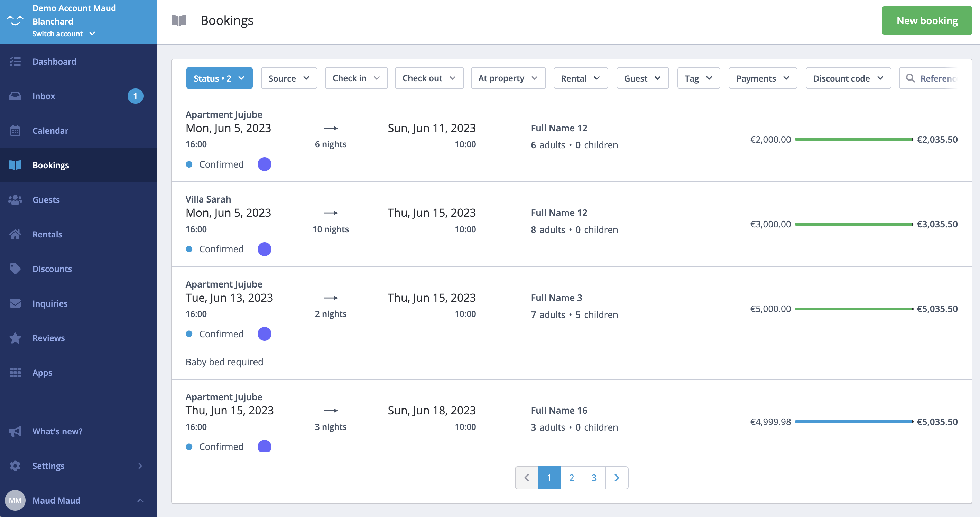980x517 pixels.
Task: Open the Full Name 3 guest booking
Action: point(571,323)
